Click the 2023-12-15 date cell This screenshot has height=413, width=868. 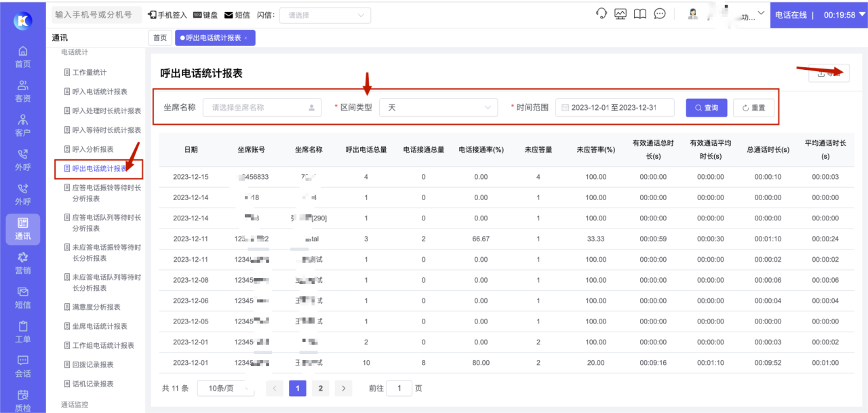click(191, 177)
